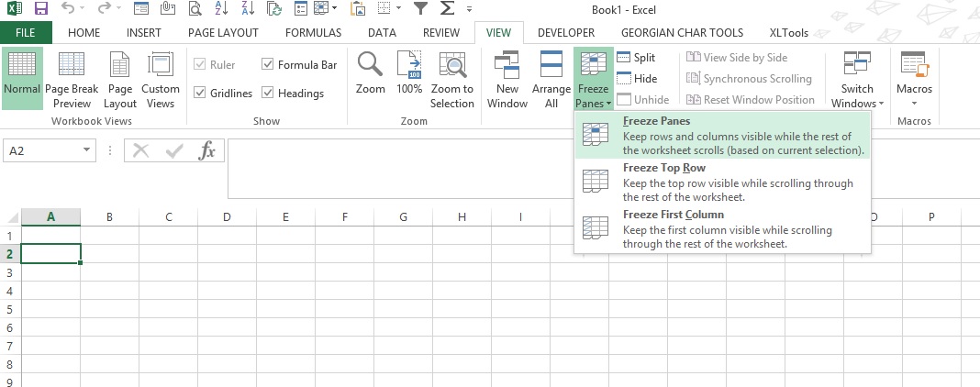Viewport: 980px width, 387px height.
Task: Click the Refresh All icon in quick toolbar
Action: [x=273, y=9]
